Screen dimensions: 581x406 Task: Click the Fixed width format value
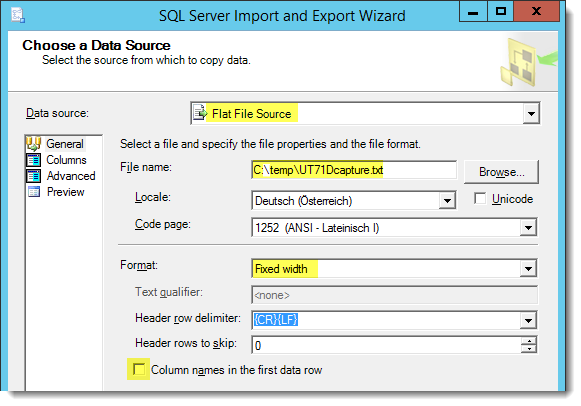click(x=281, y=269)
